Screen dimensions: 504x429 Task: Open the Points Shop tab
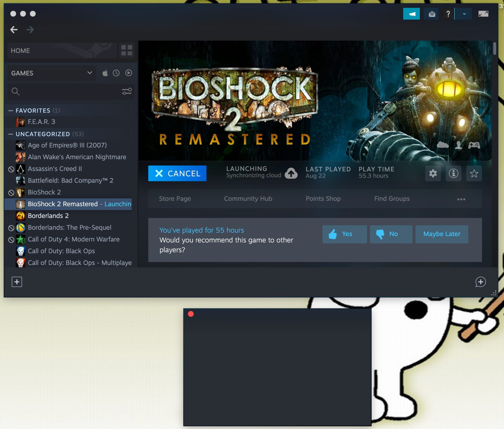[x=323, y=199]
